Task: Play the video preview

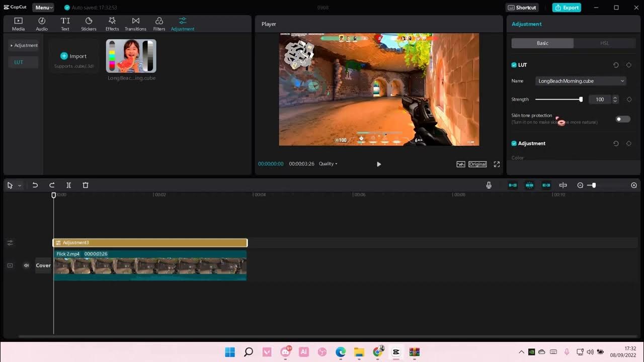Action: click(x=379, y=164)
